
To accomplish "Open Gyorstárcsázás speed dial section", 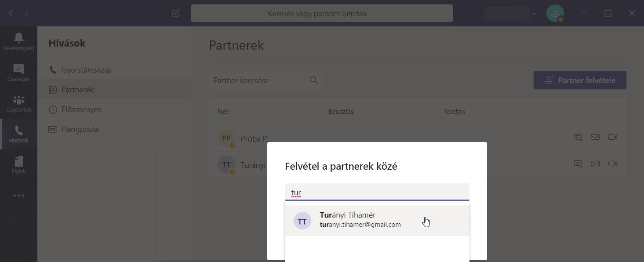I will (86, 70).
